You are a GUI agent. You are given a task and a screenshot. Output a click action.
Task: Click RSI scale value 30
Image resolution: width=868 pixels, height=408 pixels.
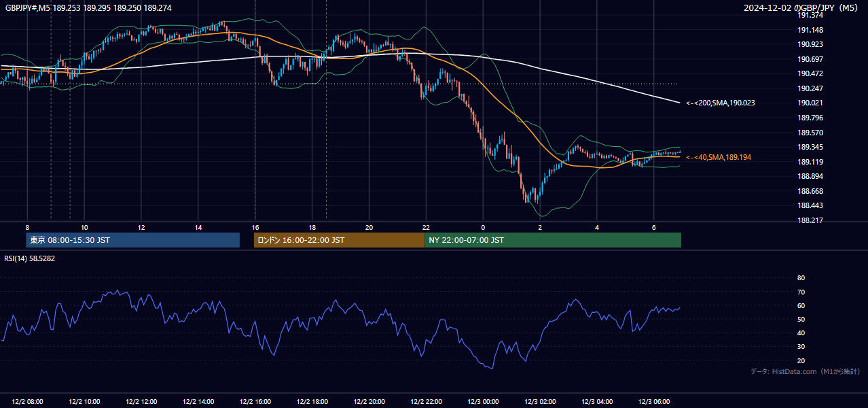pyautogui.click(x=801, y=347)
